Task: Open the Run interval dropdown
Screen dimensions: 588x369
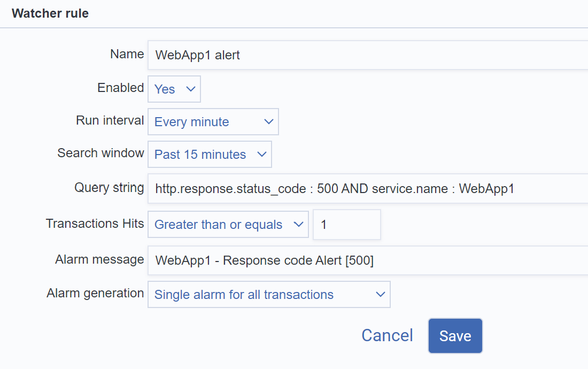Action: pyautogui.click(x=213, y=121)
